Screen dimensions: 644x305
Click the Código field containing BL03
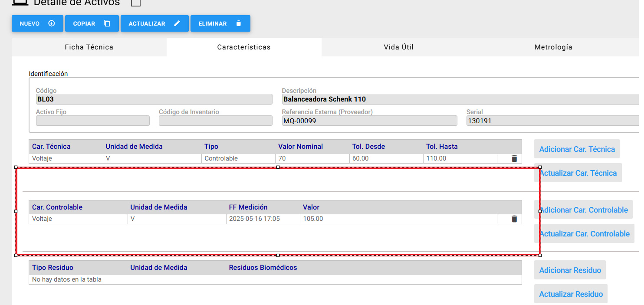[x=154, y=99]
